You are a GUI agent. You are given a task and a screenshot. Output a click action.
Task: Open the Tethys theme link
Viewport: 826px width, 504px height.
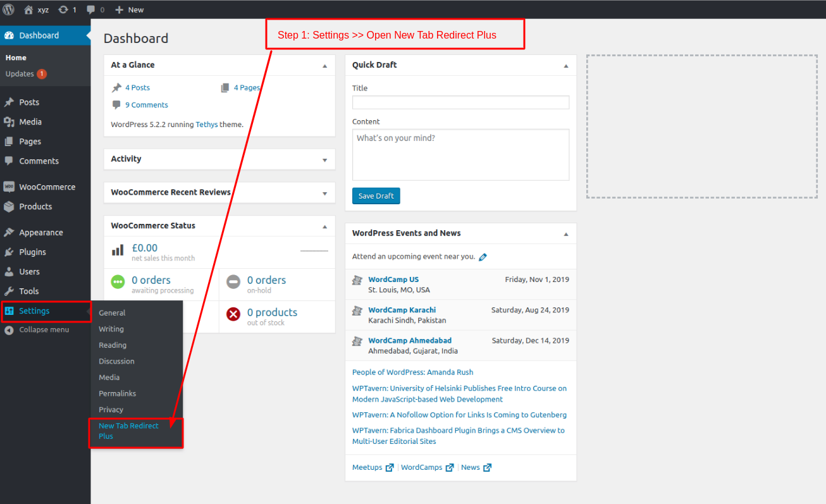coord(207,125)
